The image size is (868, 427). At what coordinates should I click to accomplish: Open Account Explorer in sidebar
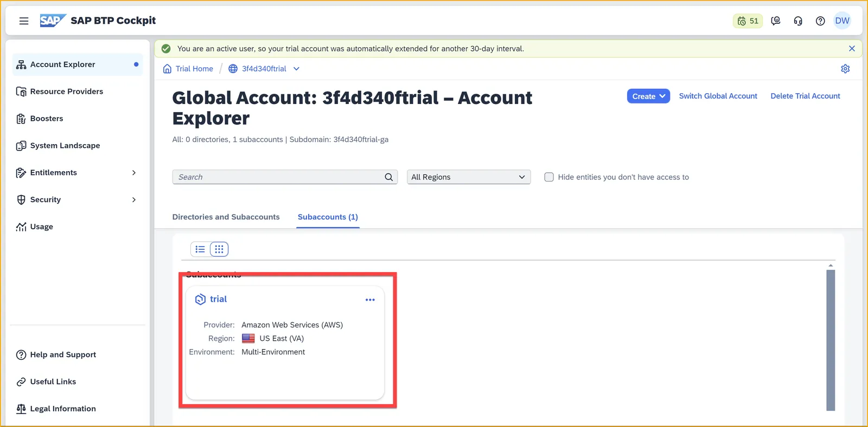pos(78,64)
